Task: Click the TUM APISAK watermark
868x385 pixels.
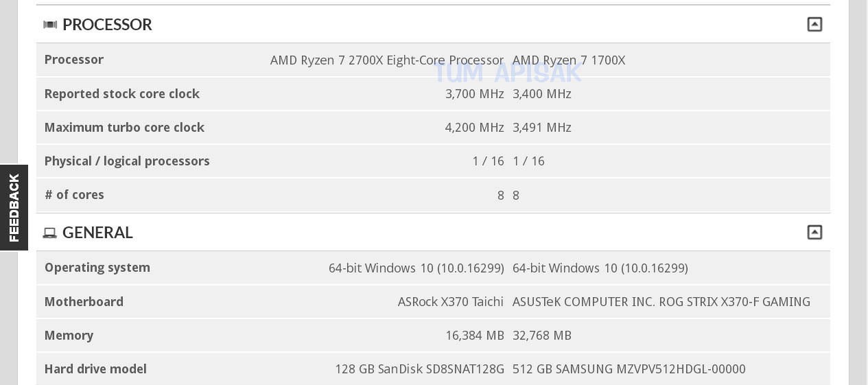Action: coord(508,72)
